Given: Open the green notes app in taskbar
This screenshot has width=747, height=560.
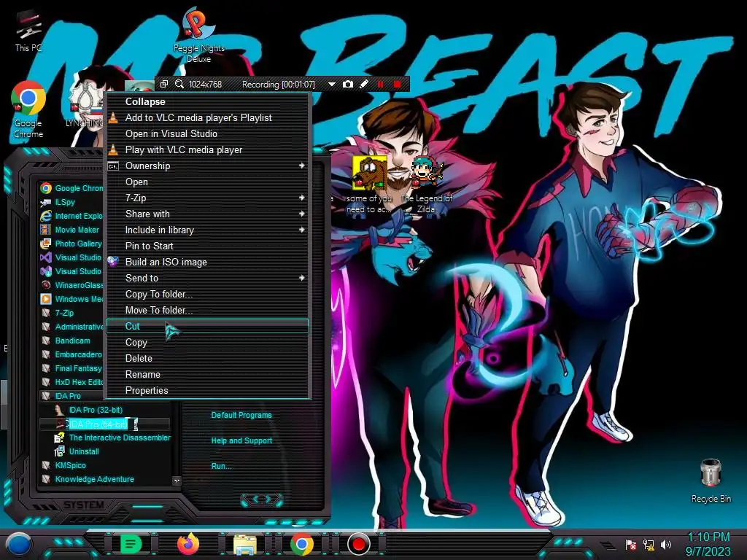Looking at the screenshot, I should pos(131,544).
